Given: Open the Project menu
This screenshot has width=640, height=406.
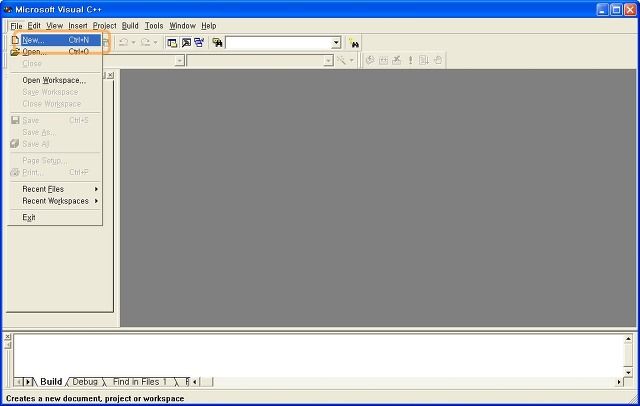Looking at the screenshot, I should click(x=104, y=26).
